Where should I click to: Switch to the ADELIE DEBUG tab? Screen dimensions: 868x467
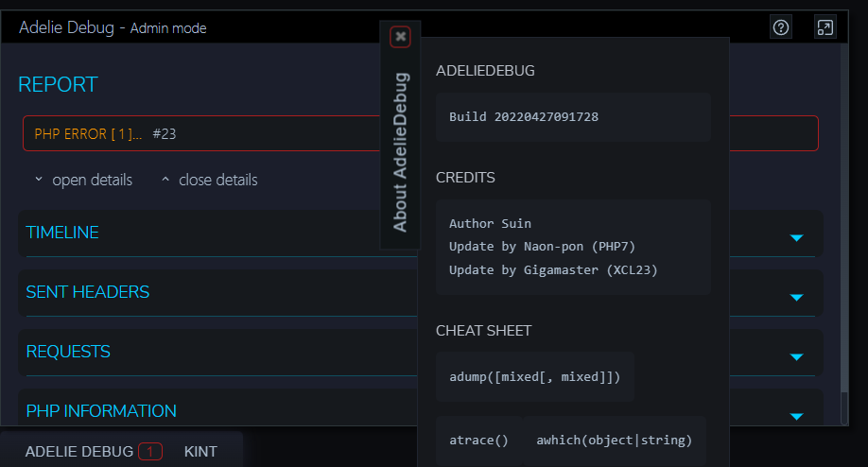[x=79, y=452]
